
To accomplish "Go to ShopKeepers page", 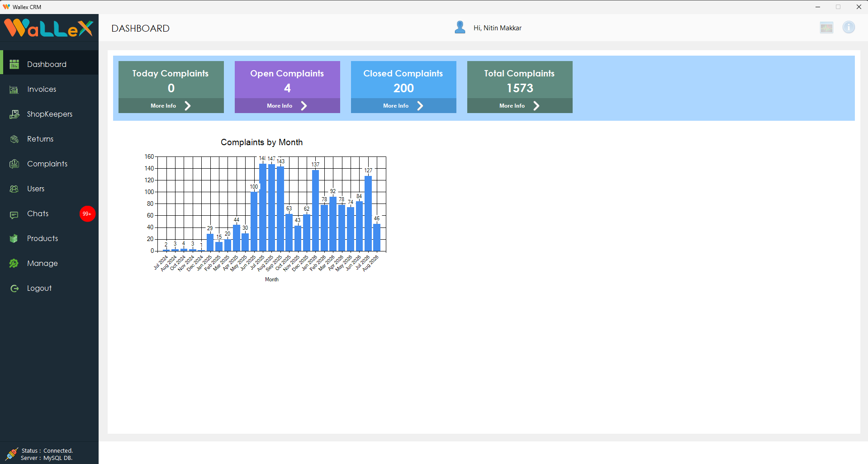I will tap(49, 114).
